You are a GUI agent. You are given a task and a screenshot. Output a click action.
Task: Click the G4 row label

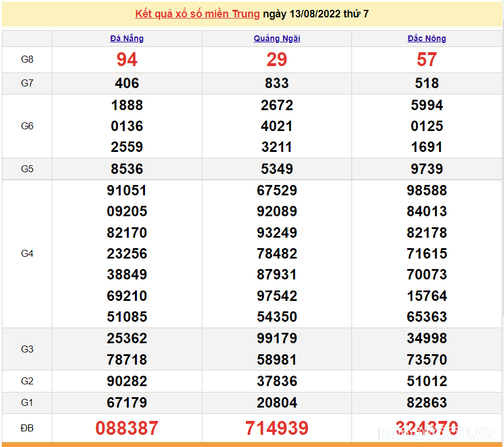[27, 253]
